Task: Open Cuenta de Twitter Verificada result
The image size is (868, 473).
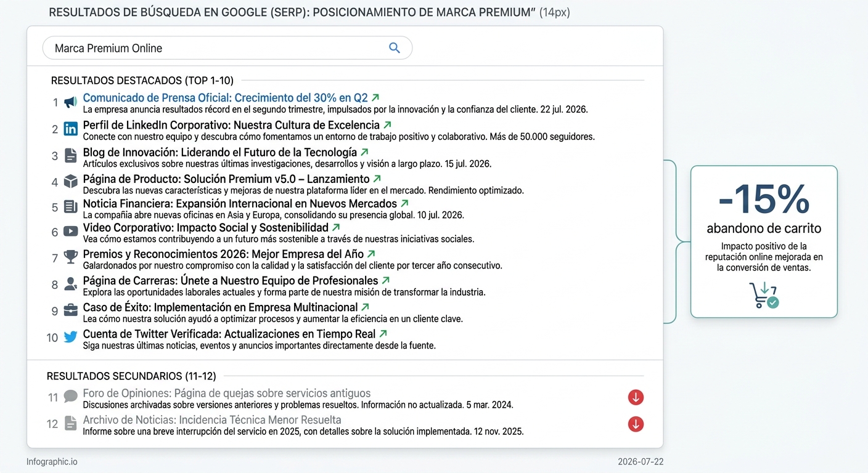Action: click(x=229, y=334)
